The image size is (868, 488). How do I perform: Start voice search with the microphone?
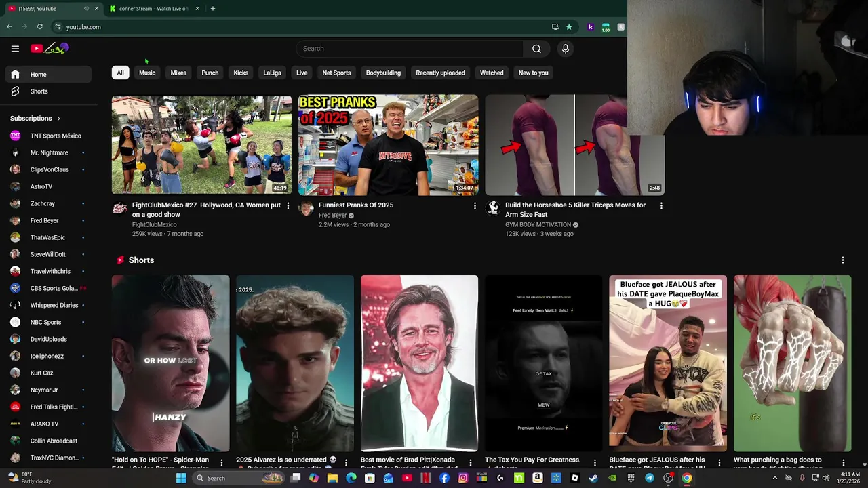click(566, 49)
